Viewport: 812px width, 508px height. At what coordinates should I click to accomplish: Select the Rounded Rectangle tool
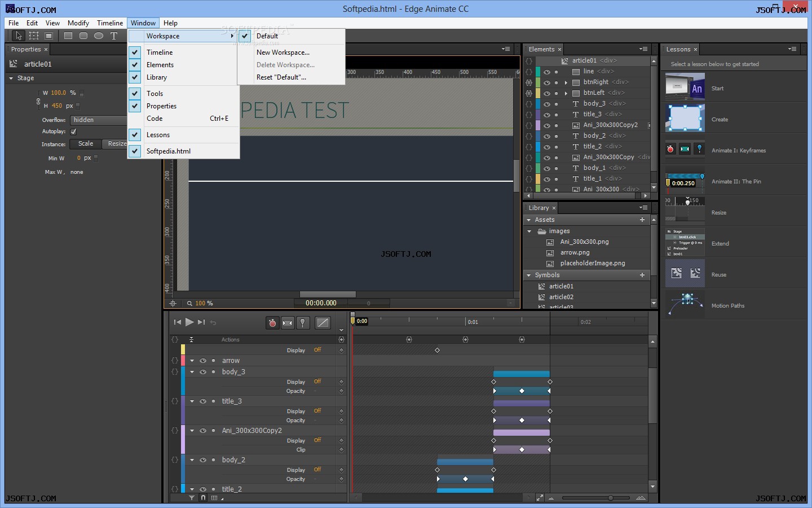83,36
